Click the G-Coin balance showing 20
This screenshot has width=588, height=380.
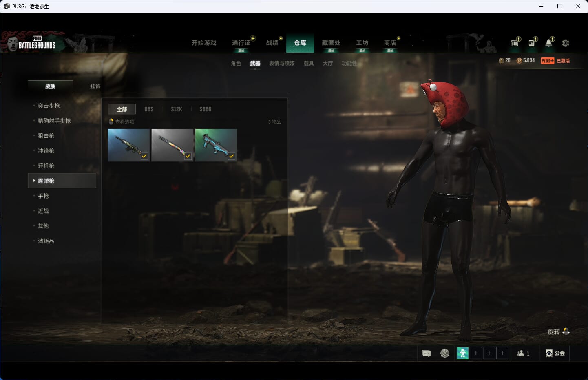pos(504,60)
